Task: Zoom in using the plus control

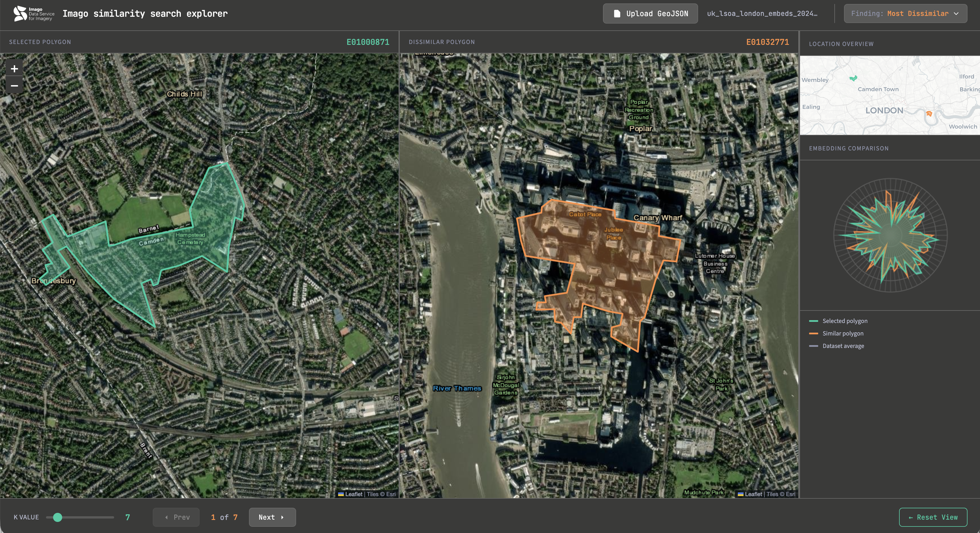Action: pos(14,68)
